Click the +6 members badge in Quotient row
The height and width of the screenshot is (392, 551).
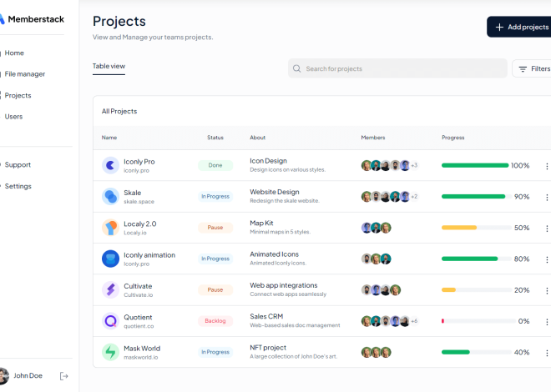pos(414,321)
